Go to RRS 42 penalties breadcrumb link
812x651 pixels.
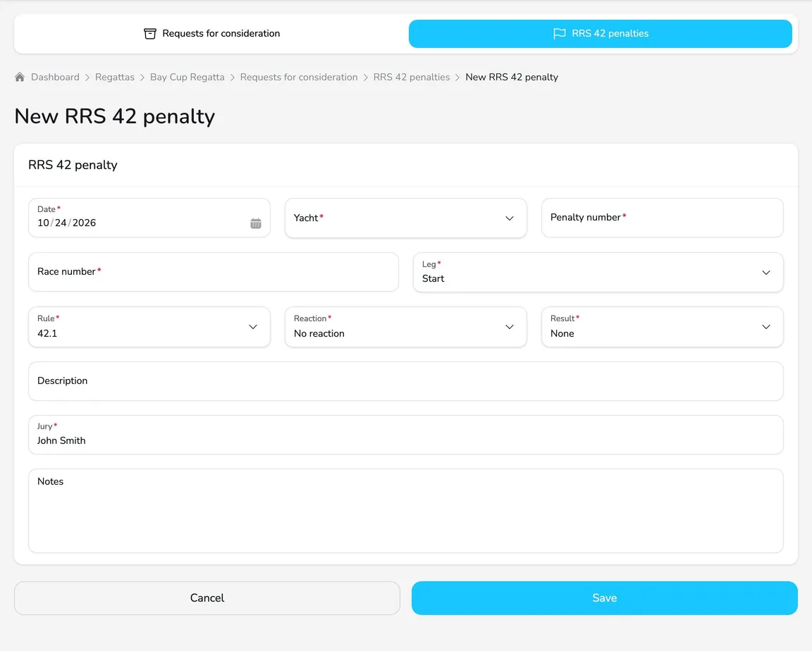(412, 77)
